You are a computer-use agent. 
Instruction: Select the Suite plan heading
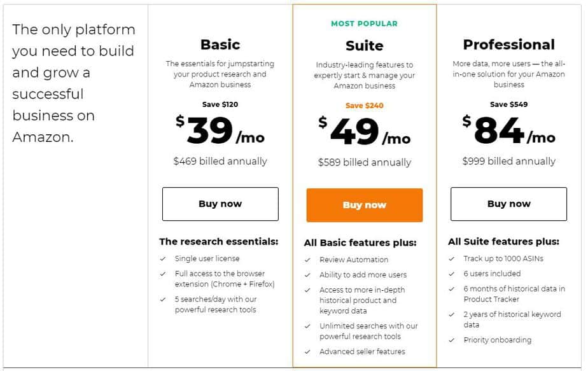point(364,46)
